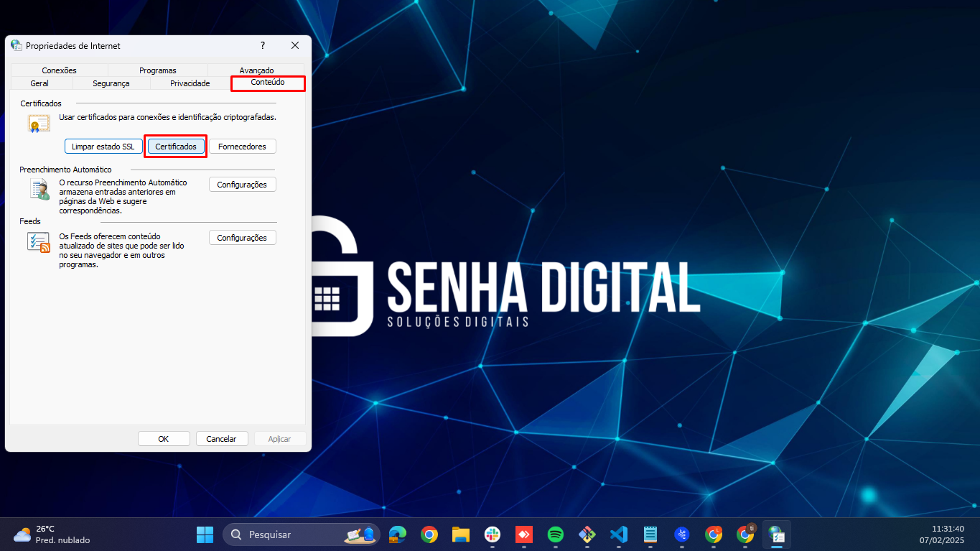Viewport: 980px width, 551px height.
Task: Open Fornecedores in the certificates section
Action: [x=242, y=147]
